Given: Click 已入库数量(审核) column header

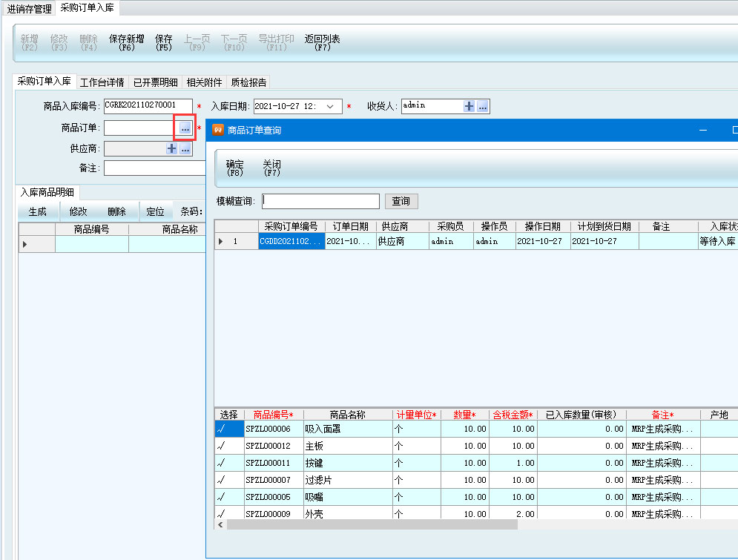Looking at the screenshot, I should pos(581,415).
